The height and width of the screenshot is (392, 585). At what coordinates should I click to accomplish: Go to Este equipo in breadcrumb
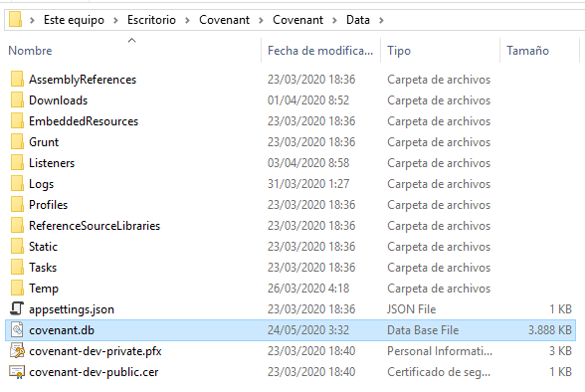74,20
